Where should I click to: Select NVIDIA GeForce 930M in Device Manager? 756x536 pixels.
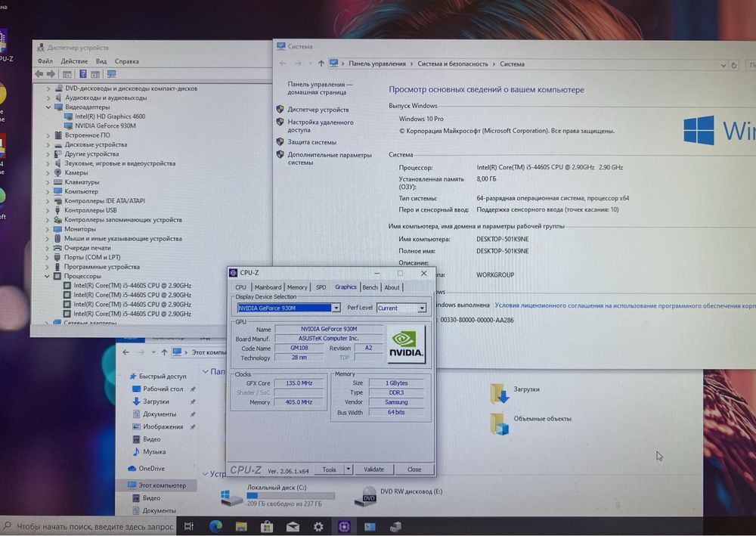point(105,125)
